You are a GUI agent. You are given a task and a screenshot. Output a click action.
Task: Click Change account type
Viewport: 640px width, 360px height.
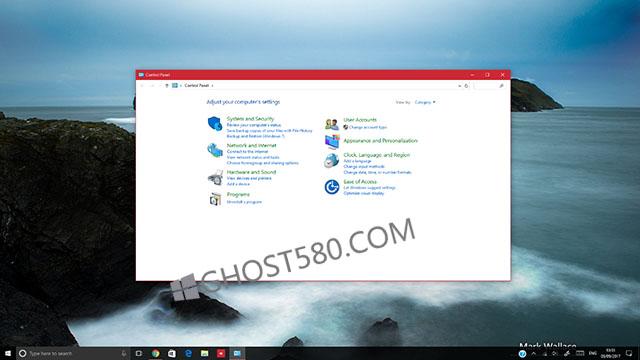368,127
